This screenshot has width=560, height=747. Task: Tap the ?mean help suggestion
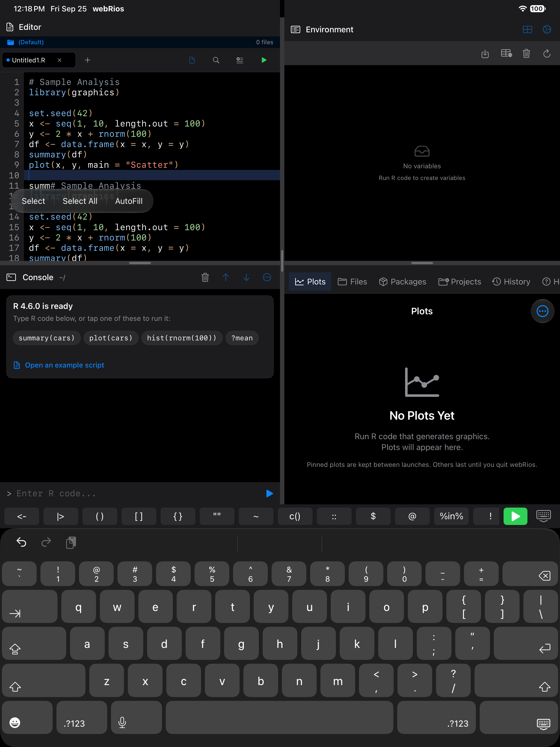242,338
